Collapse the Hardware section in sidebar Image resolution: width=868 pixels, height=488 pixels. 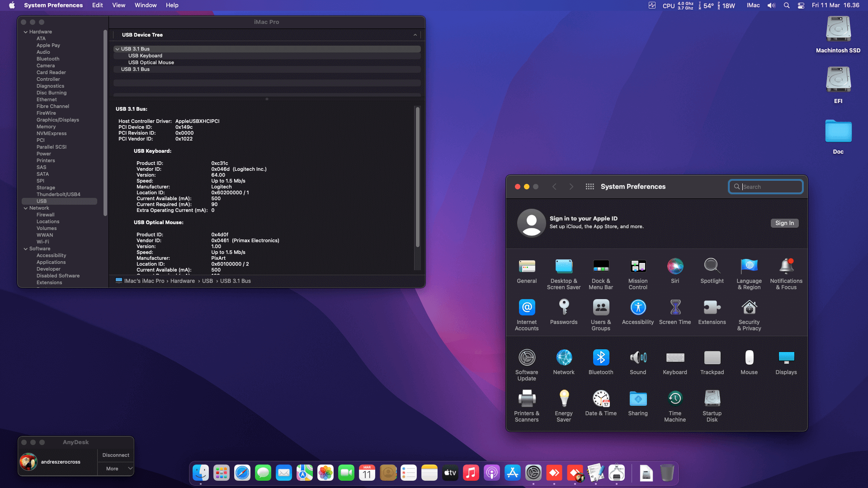26,32
